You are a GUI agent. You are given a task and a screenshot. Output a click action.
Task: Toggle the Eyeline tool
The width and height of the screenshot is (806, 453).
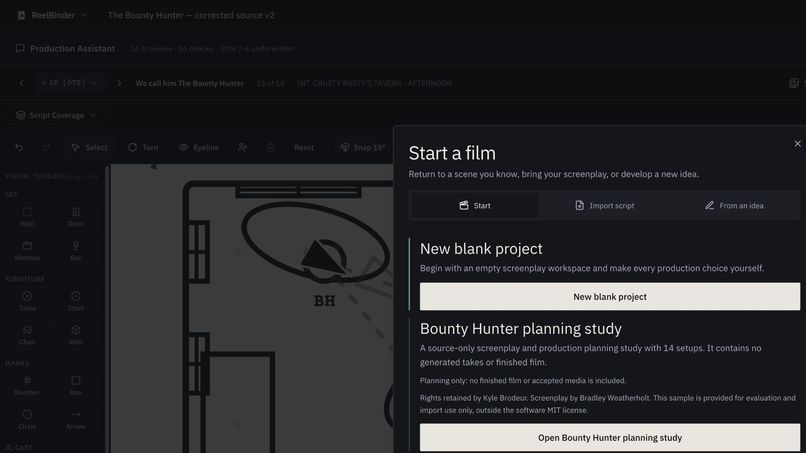(x=198, y=148)
